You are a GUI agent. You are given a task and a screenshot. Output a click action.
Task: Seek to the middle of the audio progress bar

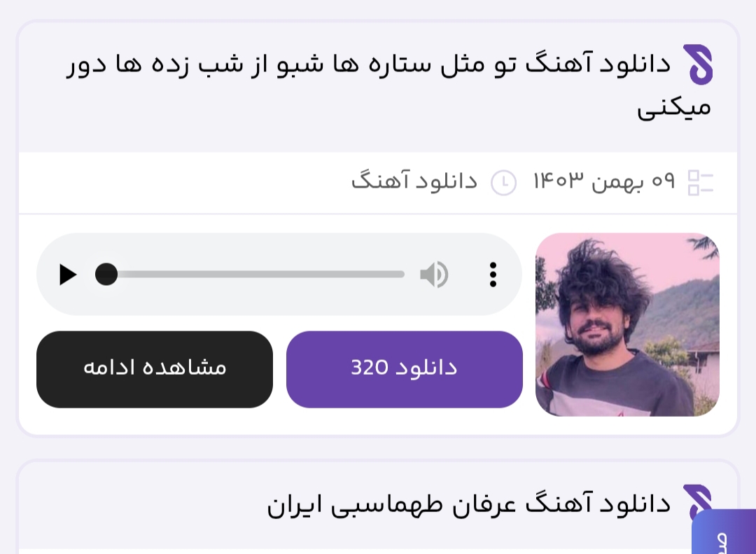click(x=255, y=275)
